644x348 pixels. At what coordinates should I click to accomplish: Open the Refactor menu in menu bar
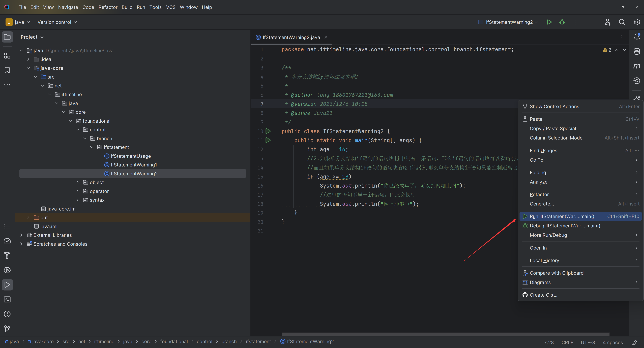108,7
